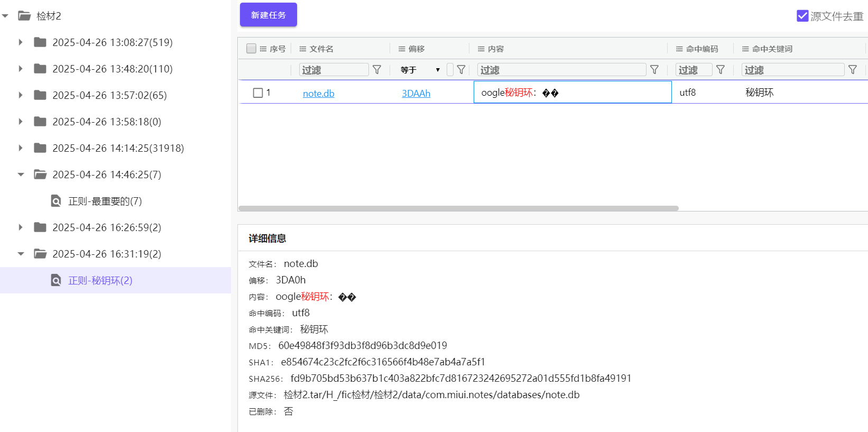Image resolution: width=868 pixels, height=432 pixels.
Task: Focus the 文件名 filter input
Action: coord(334,70)
